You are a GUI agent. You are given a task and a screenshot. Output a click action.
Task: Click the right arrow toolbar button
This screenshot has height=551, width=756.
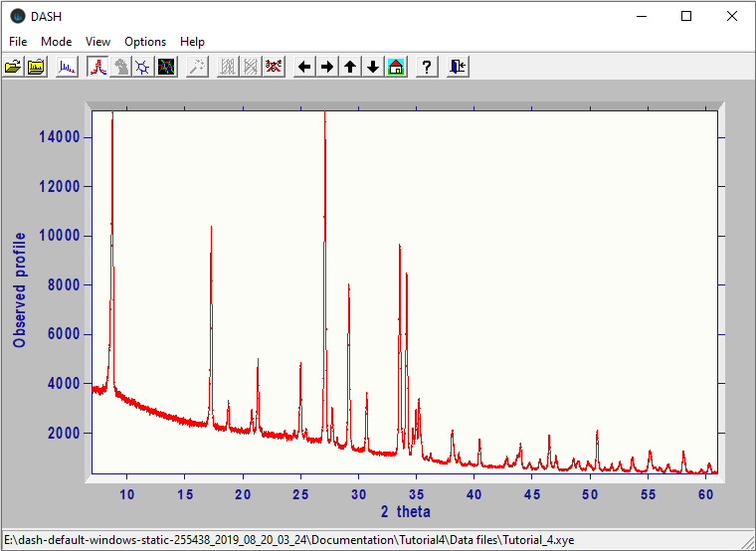(x=327, y=67)
